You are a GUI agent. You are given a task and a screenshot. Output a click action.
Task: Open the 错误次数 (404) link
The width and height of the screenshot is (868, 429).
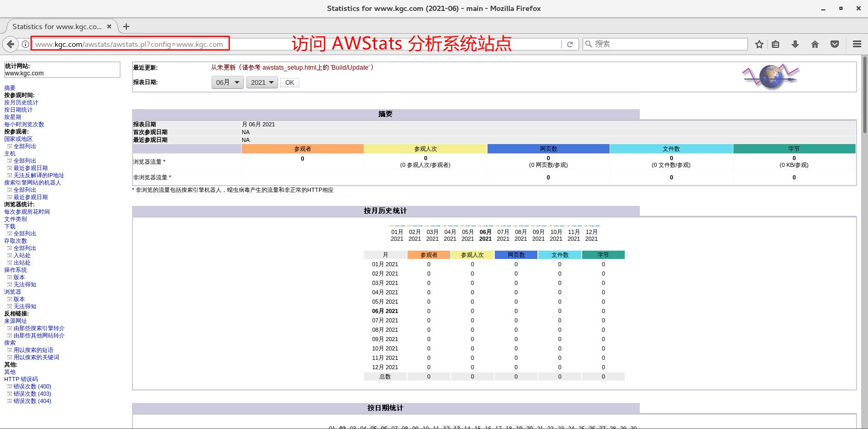[32, 401]
